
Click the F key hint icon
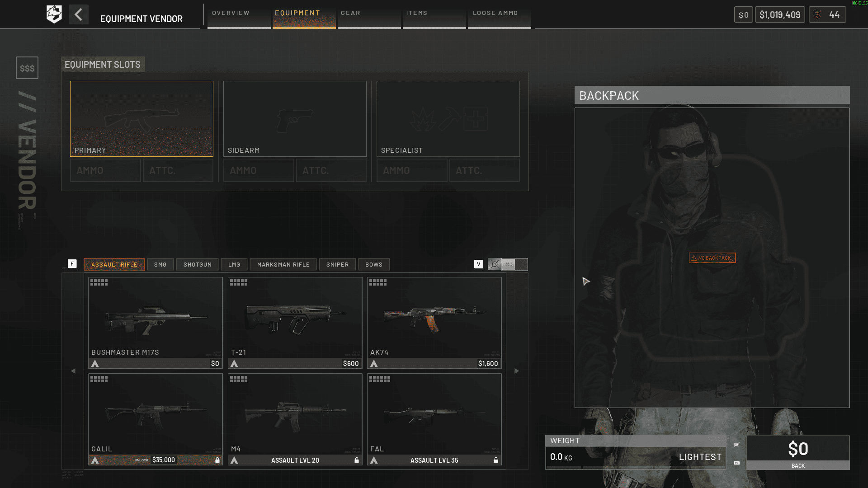pyautogui.click(x=72, y=264)
